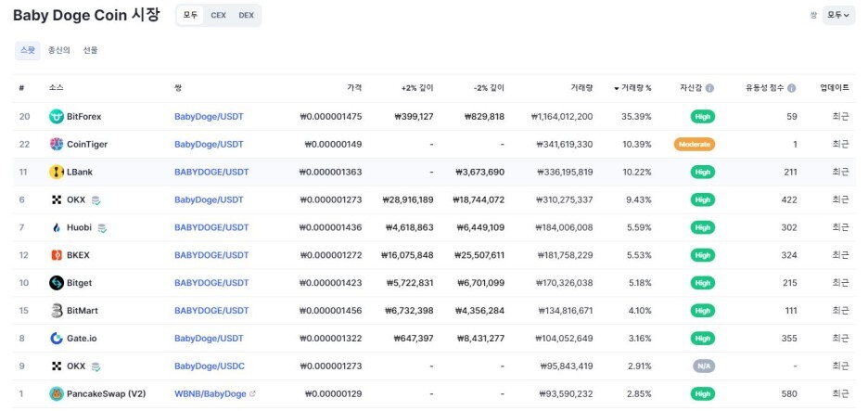Click the BitForex exchange logo icon
Image resolution: width=868 pixels, height=411 pixels.
57,116
